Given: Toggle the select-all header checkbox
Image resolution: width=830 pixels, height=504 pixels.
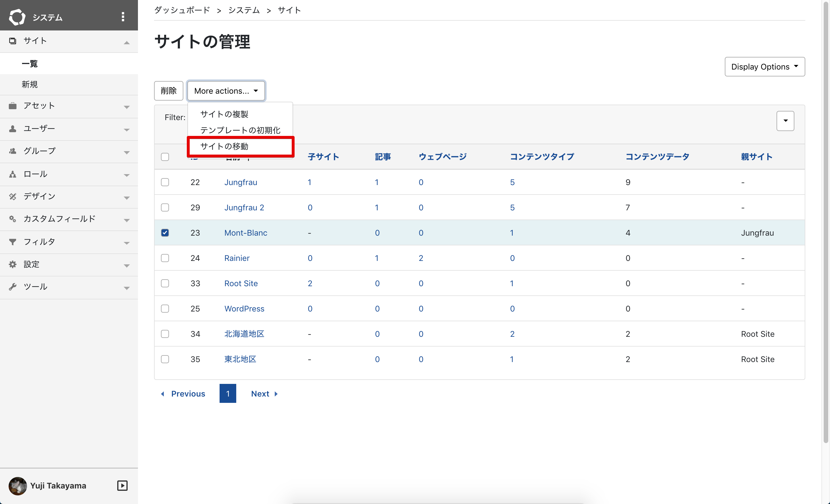Looking at the screenshot, I should coord(165,157).
